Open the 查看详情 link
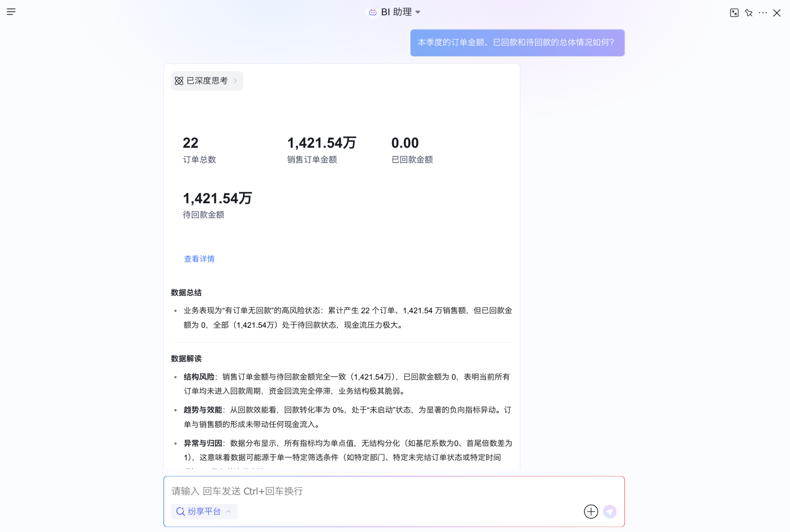This screenshot has width=790, height=532. (199, 259)
